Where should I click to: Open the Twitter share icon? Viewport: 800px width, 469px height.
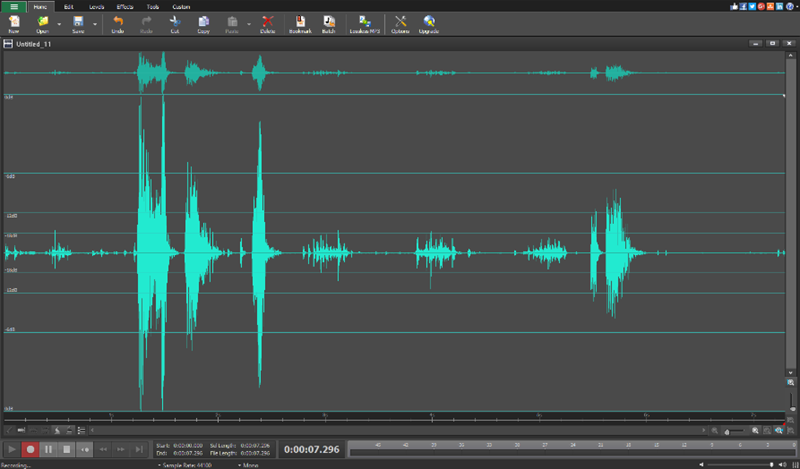pos(752,6)
